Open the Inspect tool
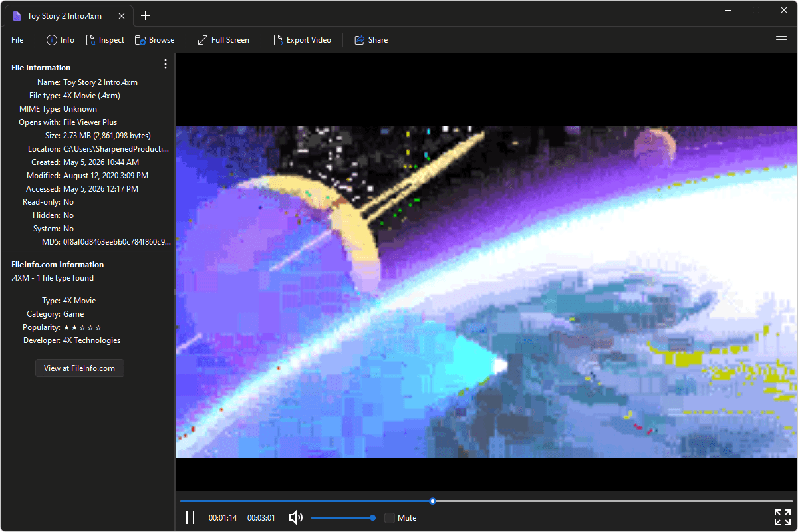Image resolution: width=798 pixels, height=532 pixels. (105, 40)
